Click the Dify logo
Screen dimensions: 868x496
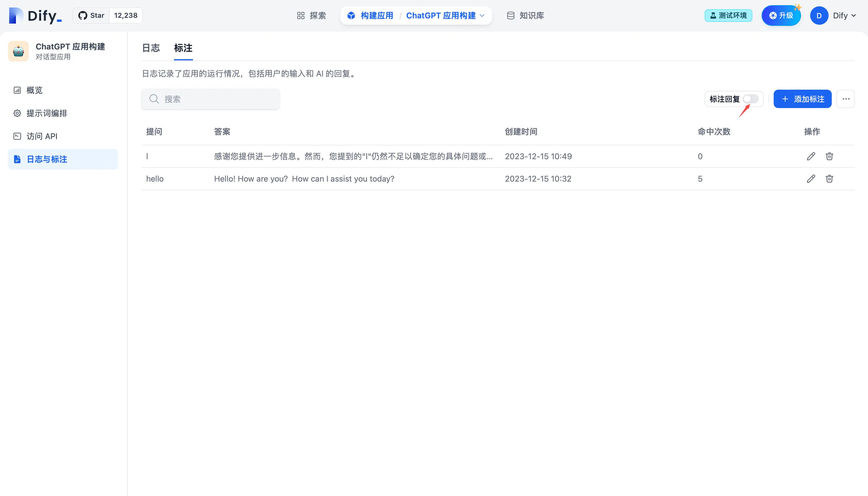(35, 16)
